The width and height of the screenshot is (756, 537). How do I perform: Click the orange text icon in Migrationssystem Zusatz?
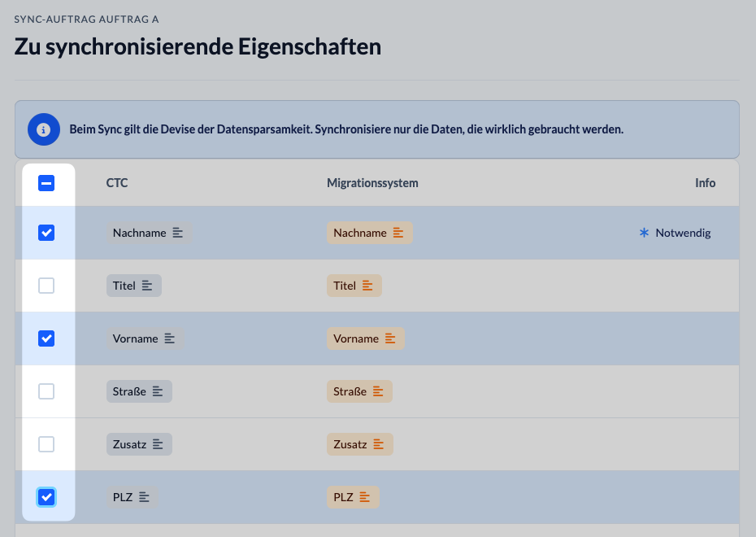[379, 444]
